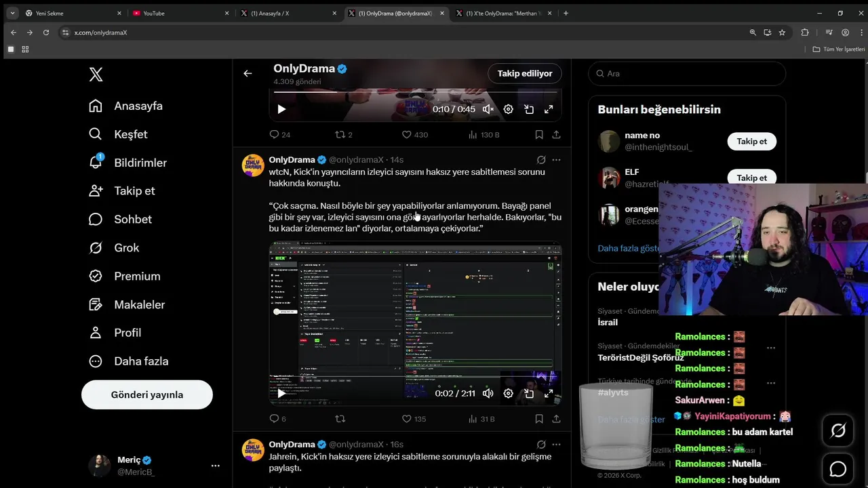Bookmark the wtcN post
This screenshot has width=868, height=488.
[539, 419]
